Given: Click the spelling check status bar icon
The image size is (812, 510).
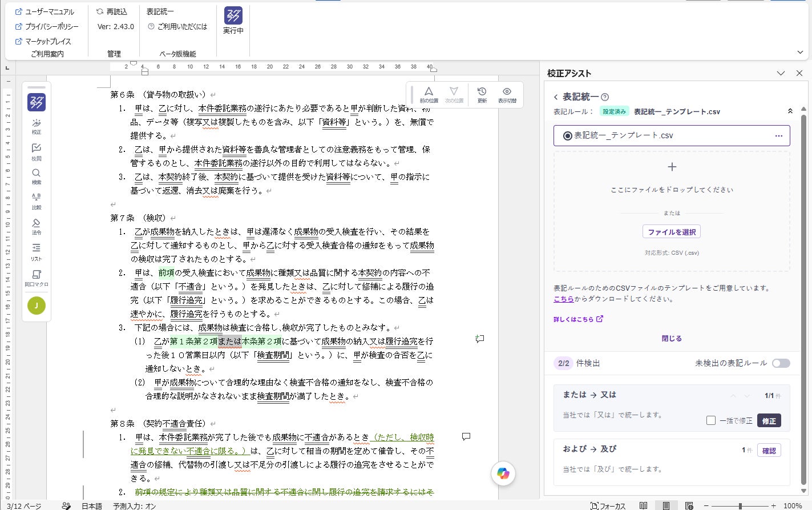Looking at the screenshot, I should 66,506.
